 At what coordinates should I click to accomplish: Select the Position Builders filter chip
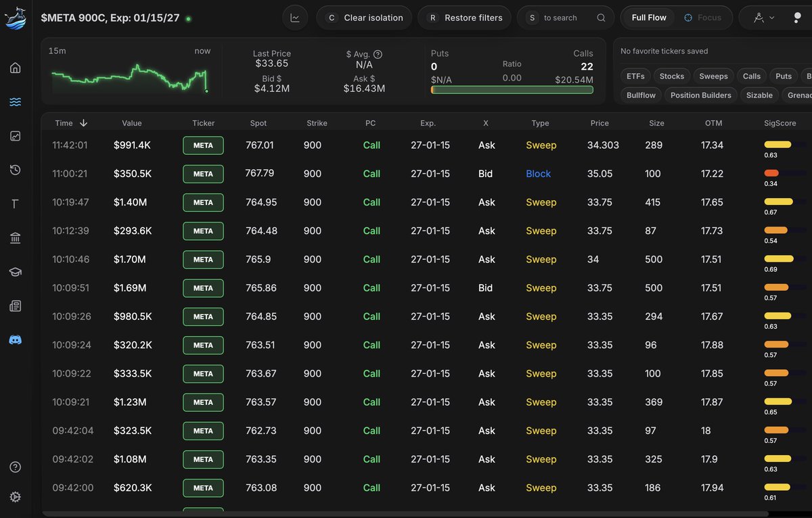click(700, 95)
